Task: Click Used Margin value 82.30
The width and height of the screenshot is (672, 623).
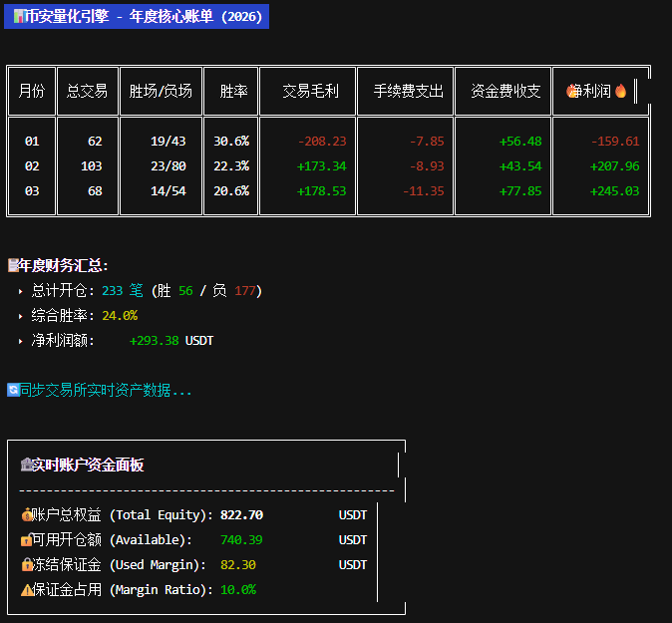Action: click(238, 565)
